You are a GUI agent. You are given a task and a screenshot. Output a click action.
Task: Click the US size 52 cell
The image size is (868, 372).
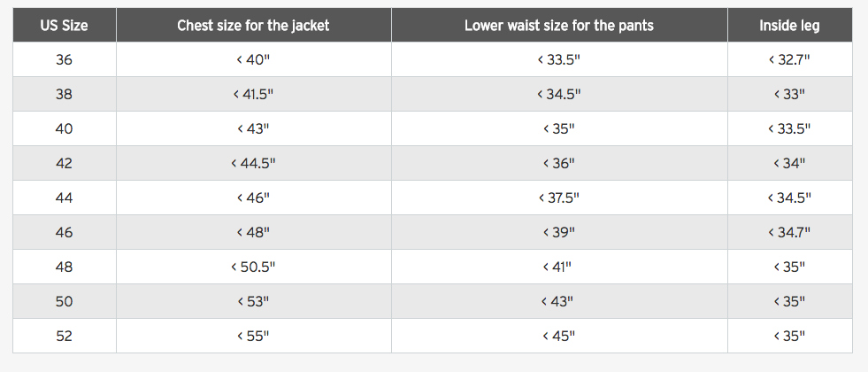click(x=65, y=336)
